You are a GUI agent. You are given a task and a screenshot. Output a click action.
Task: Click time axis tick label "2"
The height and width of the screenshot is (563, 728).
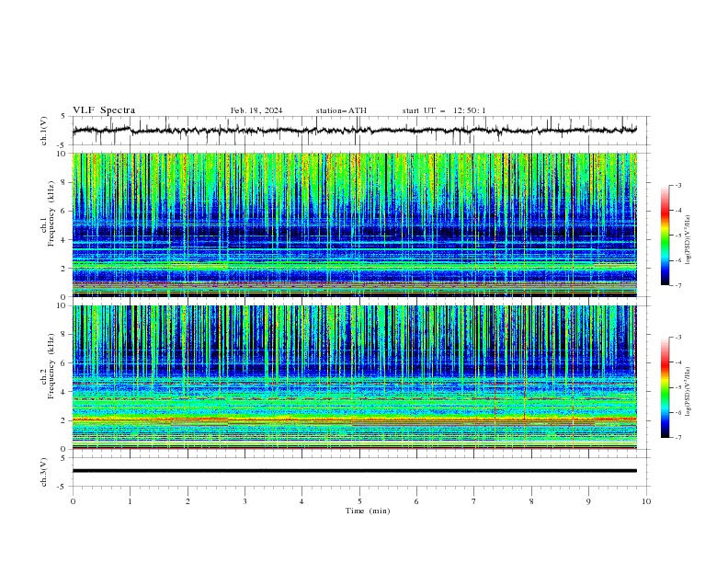(x=188, y=501)
